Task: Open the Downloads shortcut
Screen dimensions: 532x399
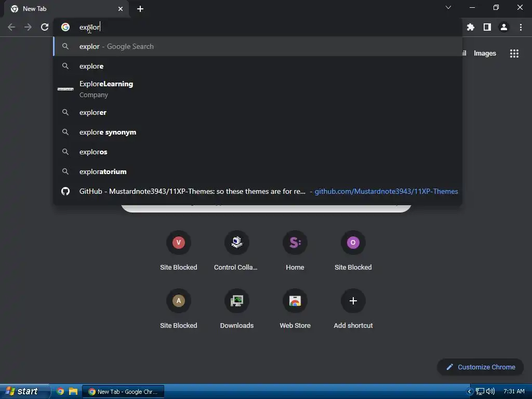Action: 236,309
